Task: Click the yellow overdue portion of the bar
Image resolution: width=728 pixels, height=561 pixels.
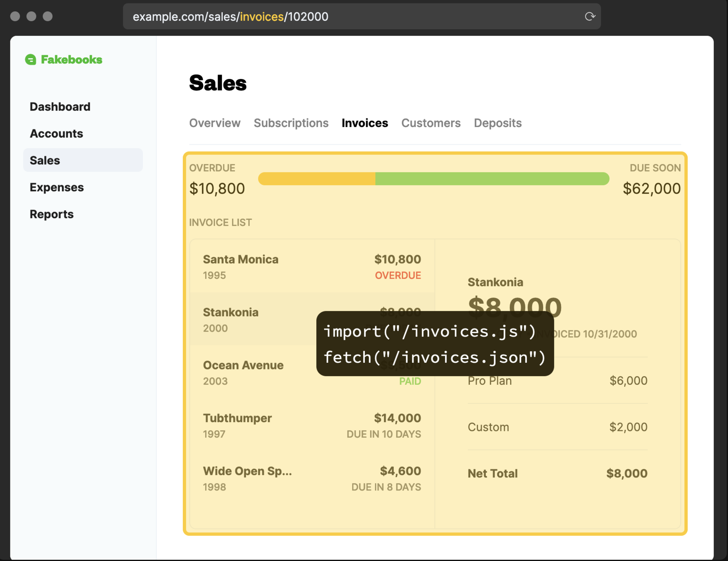Action: [317, 179]
